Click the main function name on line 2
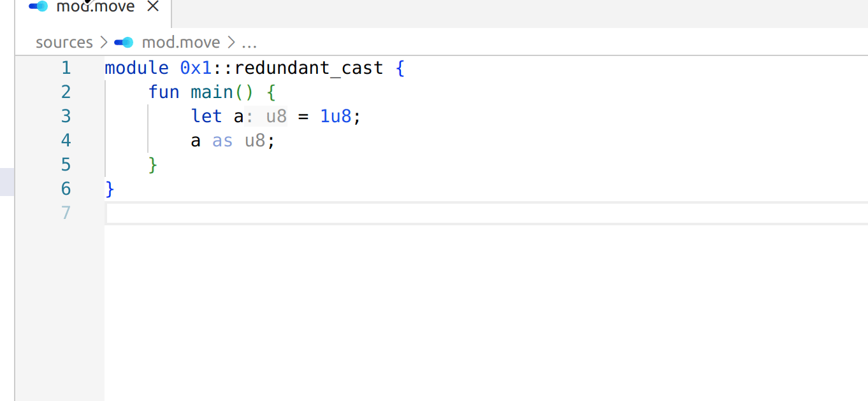 [x=211, y=92]
